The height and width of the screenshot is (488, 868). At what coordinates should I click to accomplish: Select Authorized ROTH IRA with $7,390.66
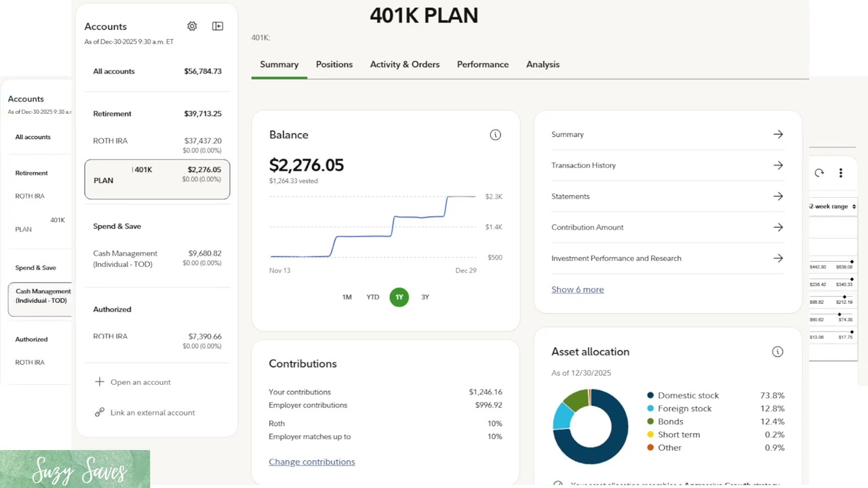coord(157,340)
